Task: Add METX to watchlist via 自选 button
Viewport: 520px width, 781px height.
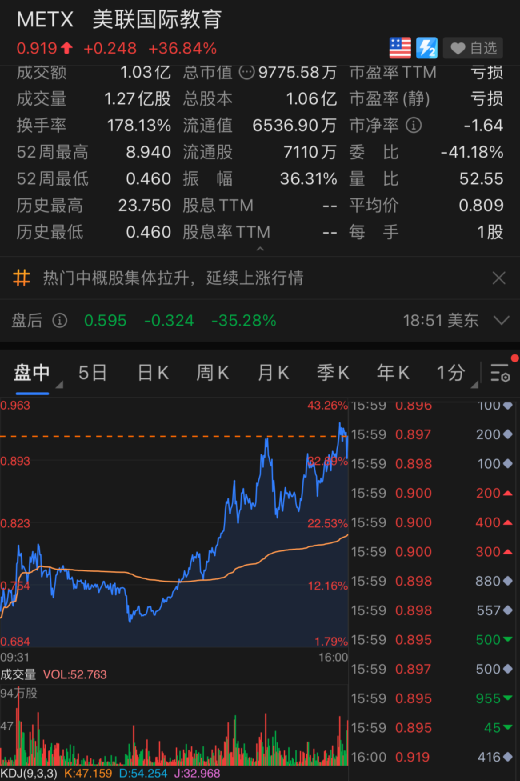Action: 473,48
